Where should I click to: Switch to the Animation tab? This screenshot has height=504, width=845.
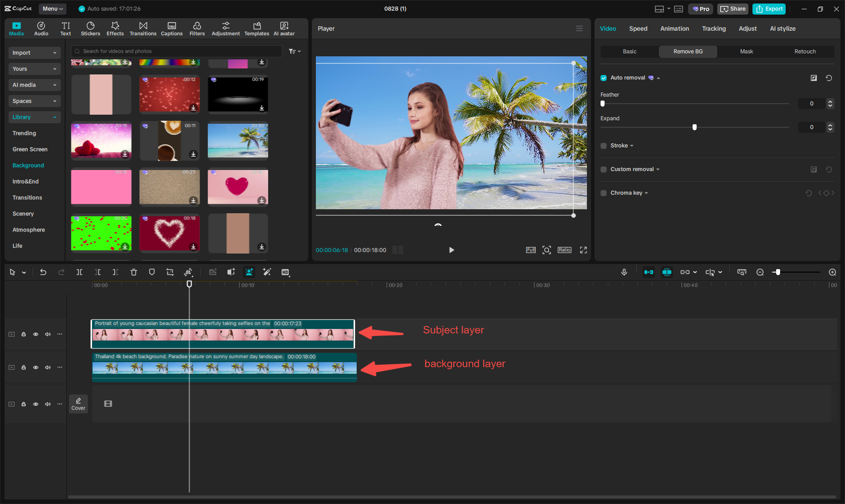(x=674, y=29)
